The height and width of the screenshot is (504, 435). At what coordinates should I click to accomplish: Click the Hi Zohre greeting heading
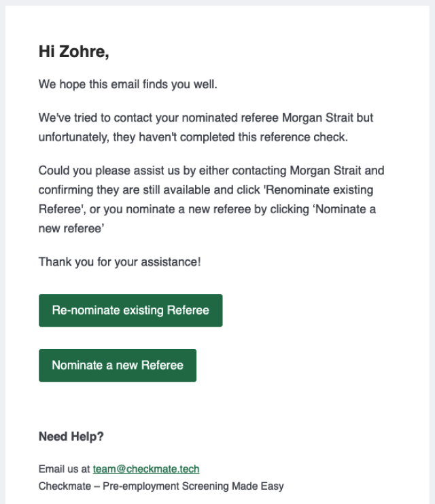74,52
